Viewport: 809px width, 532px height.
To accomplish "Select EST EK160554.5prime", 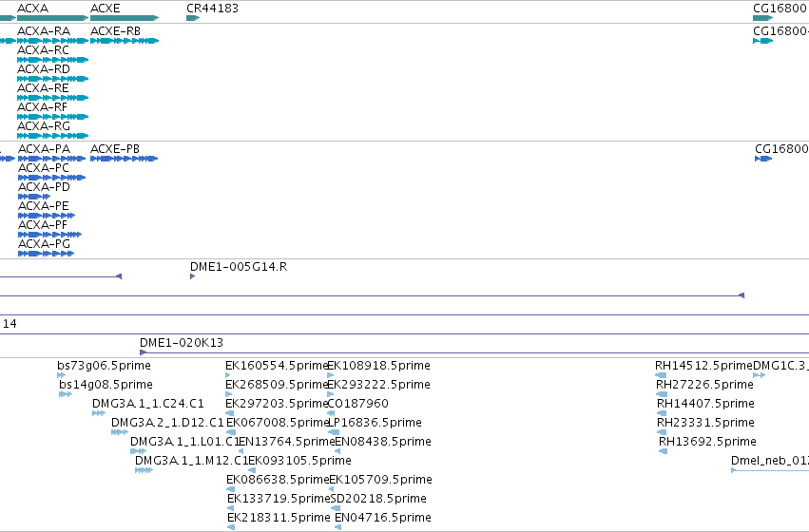I will click(228, 375).
